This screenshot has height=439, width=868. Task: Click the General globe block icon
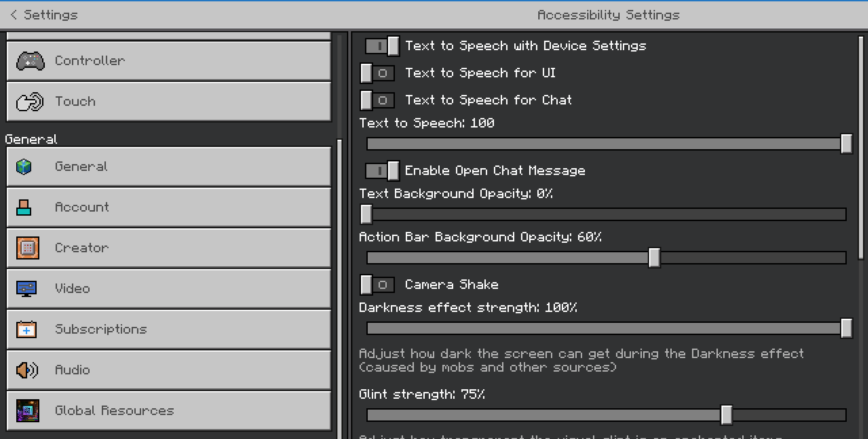(x=24, y=167)
